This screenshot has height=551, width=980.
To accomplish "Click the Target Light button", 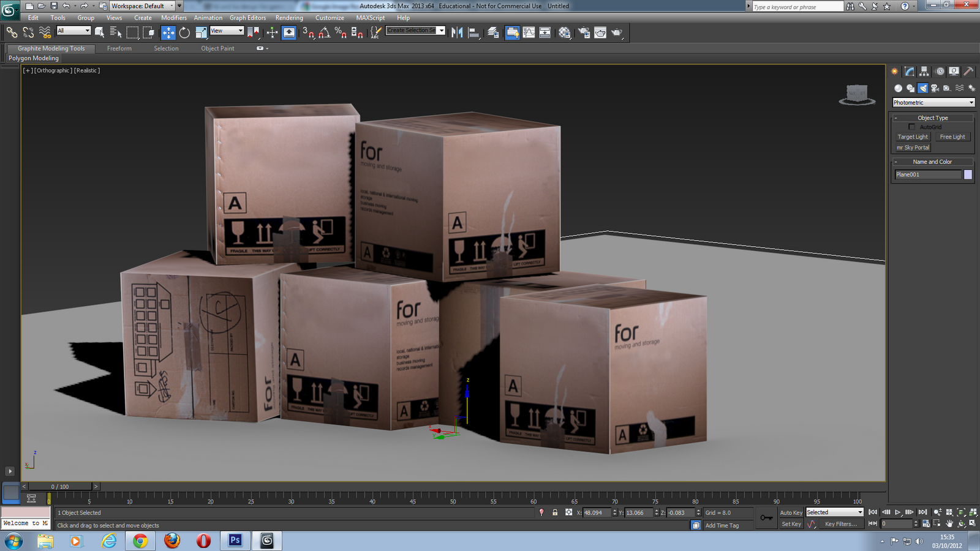I will coord(913,137).
